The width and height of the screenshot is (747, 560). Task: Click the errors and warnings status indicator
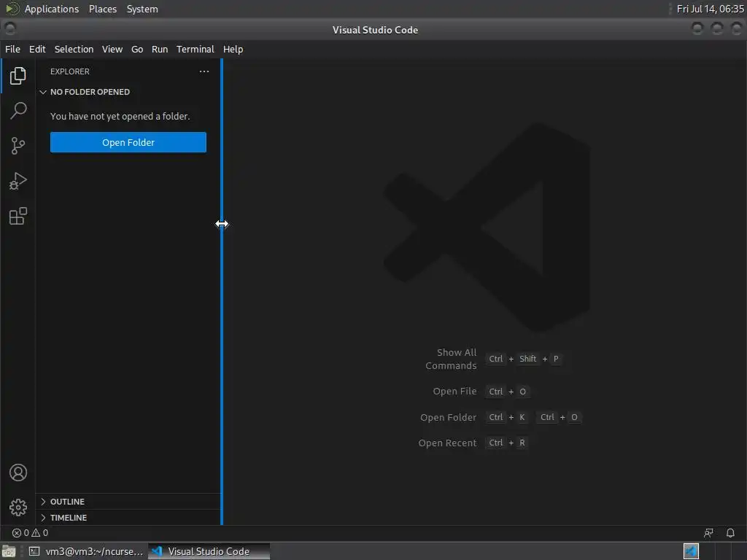[x=30, y=533]
